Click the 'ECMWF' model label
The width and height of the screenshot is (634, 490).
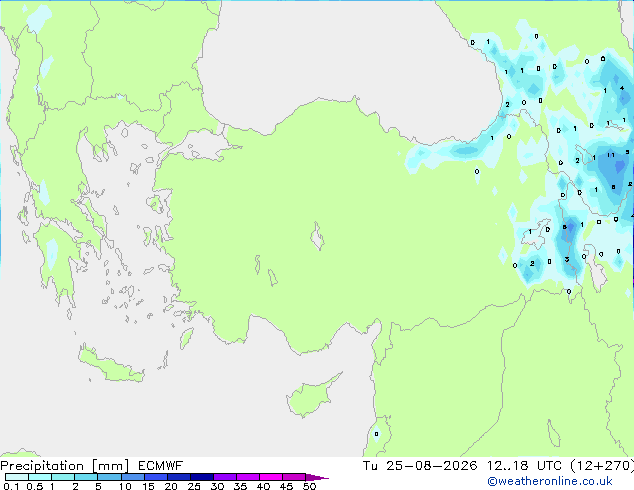point(160,466)
